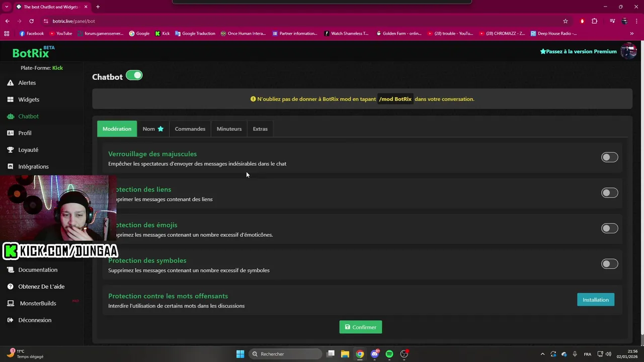Screen dimensions: 644x362
Task: Open the Chrome apps grid
Action: coord(7,34)
